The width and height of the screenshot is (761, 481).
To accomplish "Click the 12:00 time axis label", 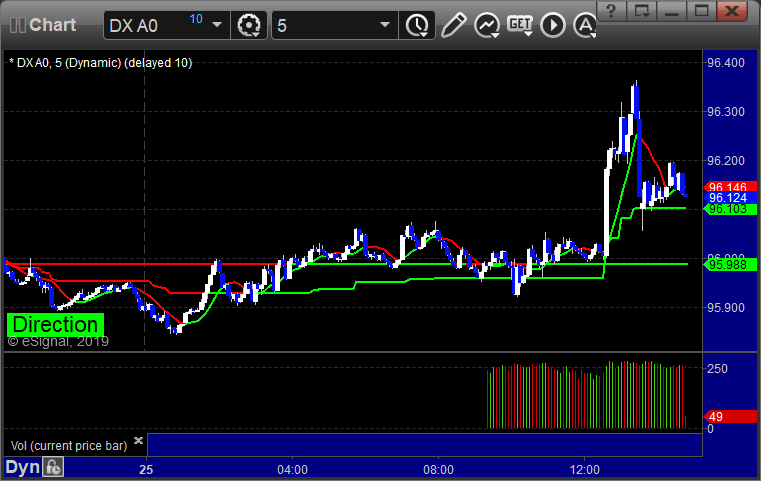I will coord(584,470).
